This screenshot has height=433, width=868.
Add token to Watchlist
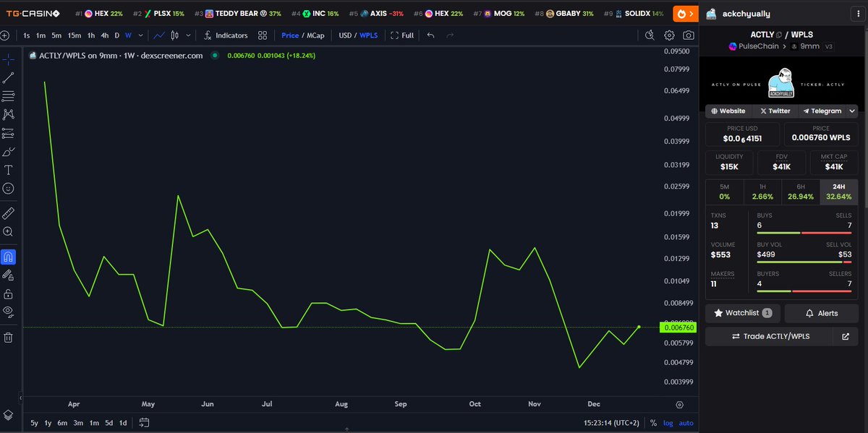[743, 313]
